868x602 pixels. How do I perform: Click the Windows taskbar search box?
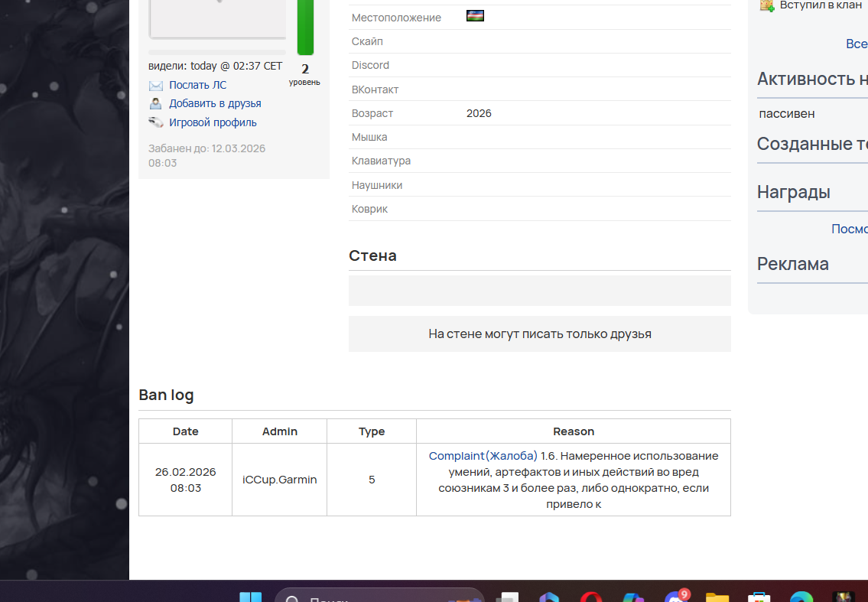coord(379,596)
